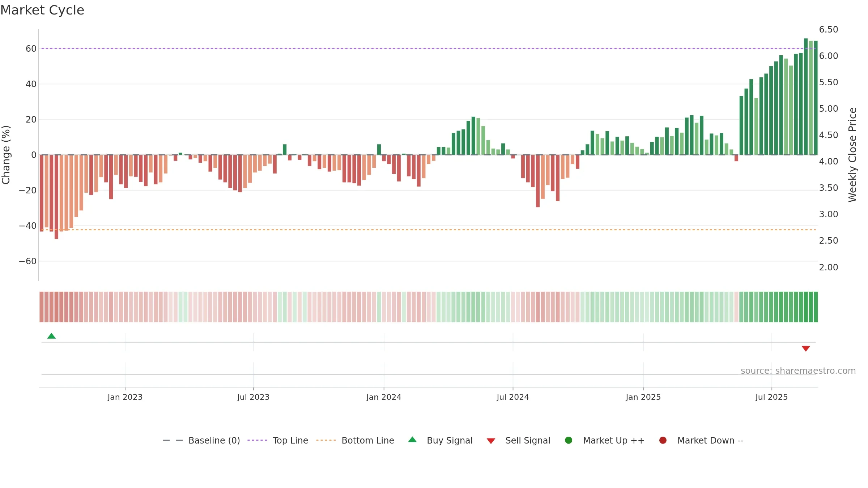868x488 pixels.
Task: Click the Jul 2023 axis label
Action: (x=254, y=397)
